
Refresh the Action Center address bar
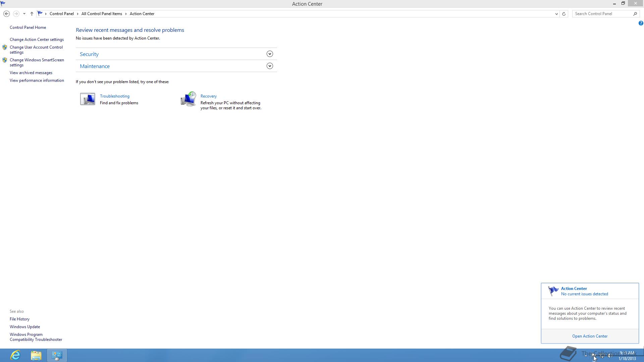tap(564, 14)
